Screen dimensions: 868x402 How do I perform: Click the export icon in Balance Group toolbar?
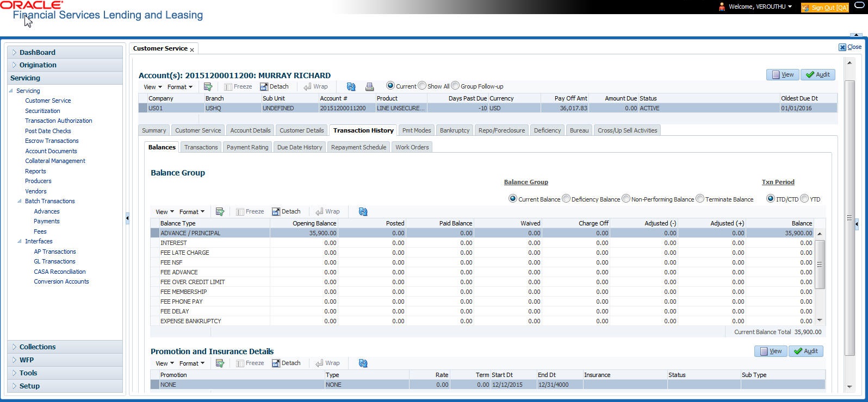pyautogui.click(x=220, y=211)
